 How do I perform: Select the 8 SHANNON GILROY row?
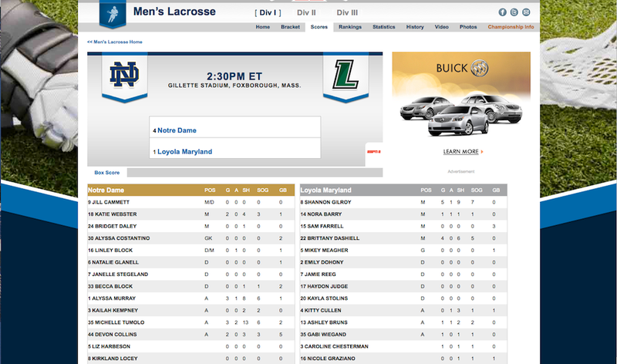[403, 202]
